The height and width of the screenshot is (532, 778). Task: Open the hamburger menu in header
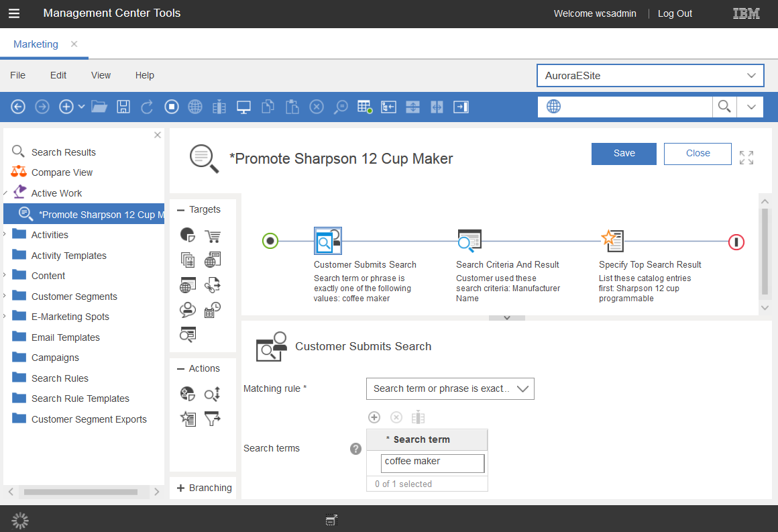pos(14,13)
